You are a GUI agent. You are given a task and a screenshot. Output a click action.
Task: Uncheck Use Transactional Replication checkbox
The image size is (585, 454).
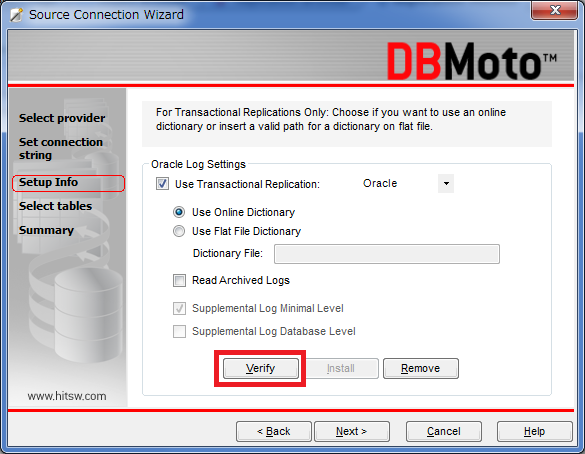(x=162, y=184)
